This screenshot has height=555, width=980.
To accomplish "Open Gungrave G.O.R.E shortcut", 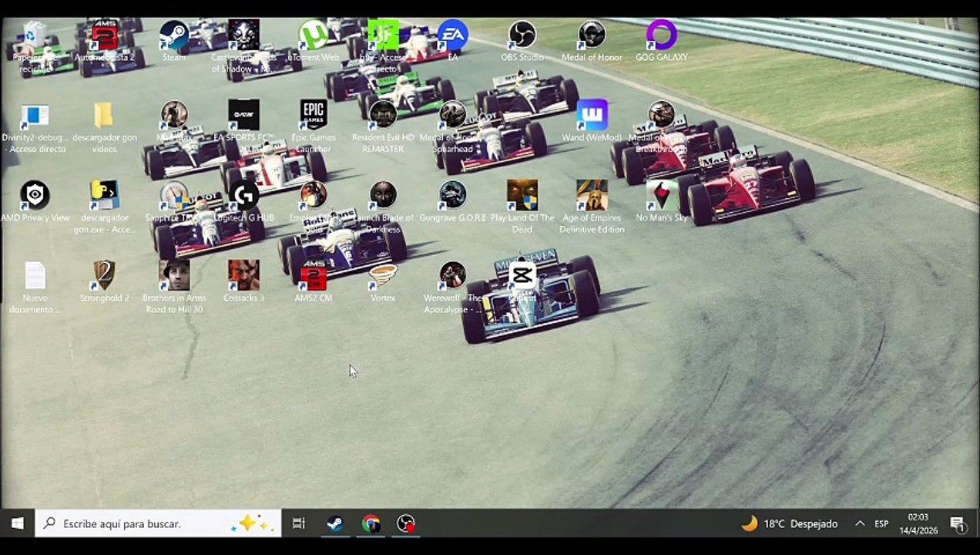I will (x=452, y=202).
